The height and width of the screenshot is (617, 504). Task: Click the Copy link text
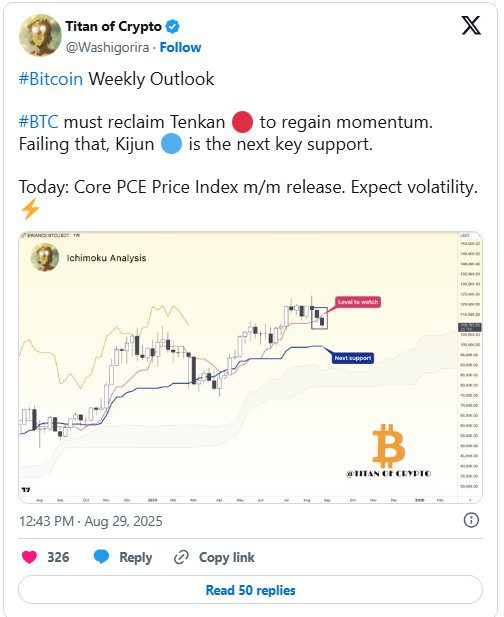(227, 557)
